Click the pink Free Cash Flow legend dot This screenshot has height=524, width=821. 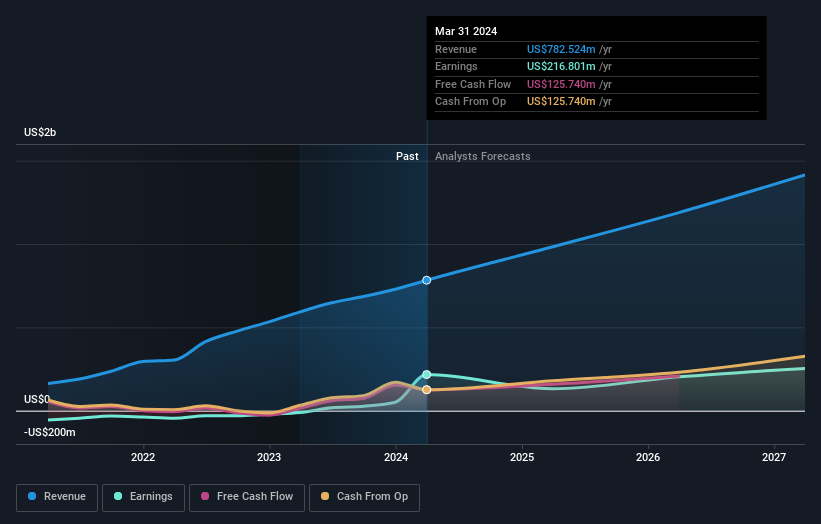tap(205, 496)
